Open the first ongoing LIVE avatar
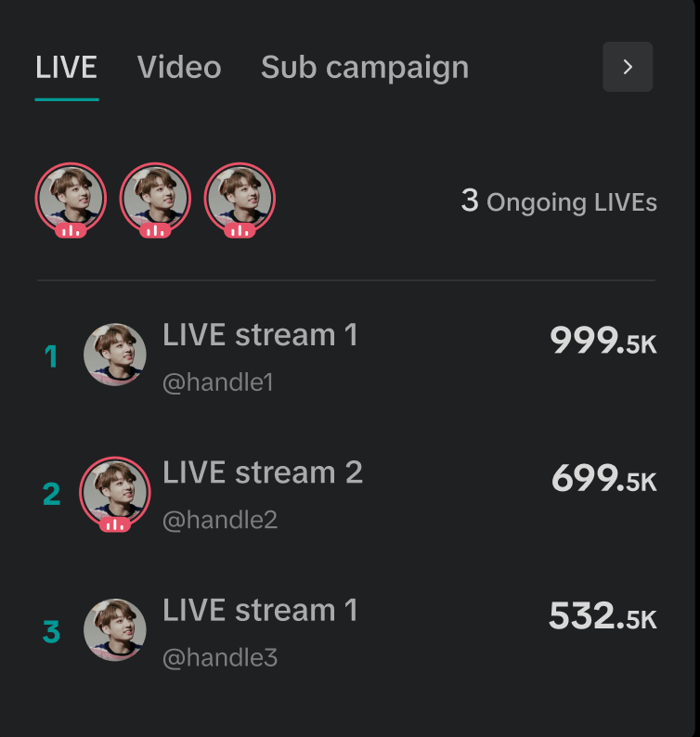The width and height of the screenshot is (700, 737). (71, 200)
